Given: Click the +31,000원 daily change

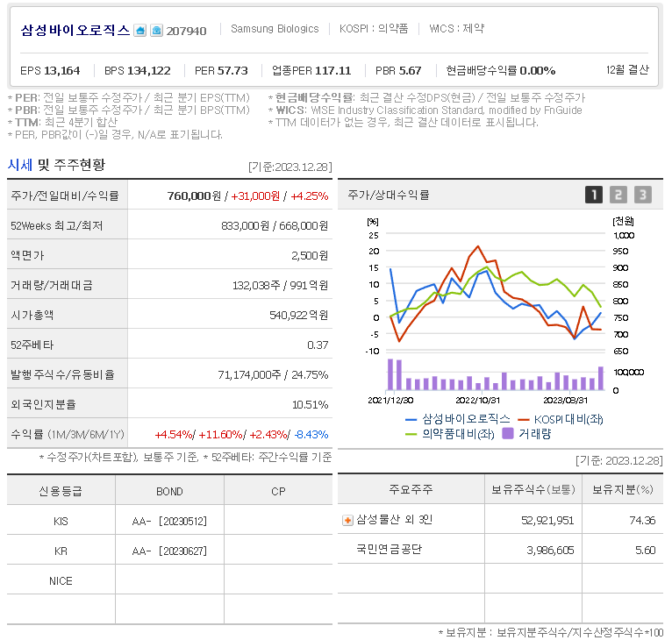Looking at the screenshot, I should point(255,196).
